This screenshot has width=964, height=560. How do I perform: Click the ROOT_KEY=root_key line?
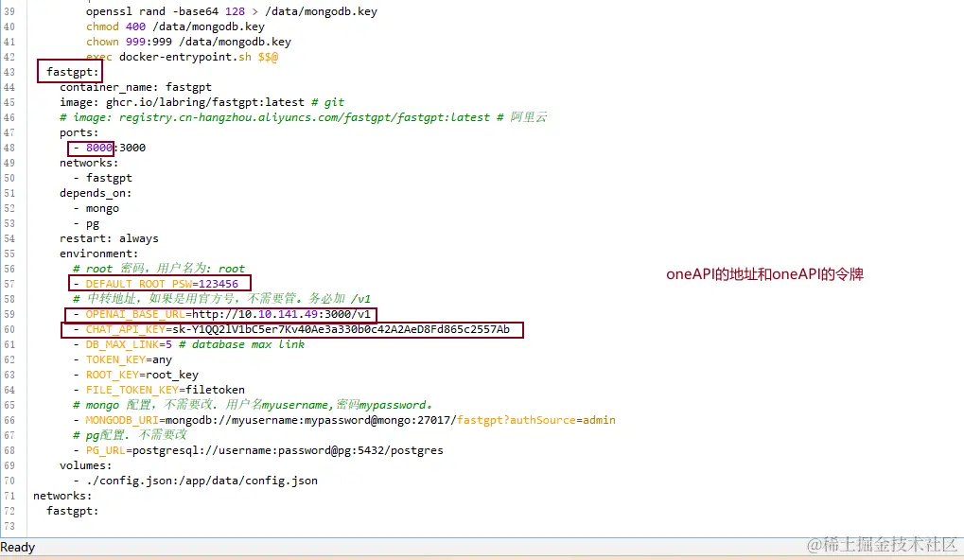coord(142,375)
